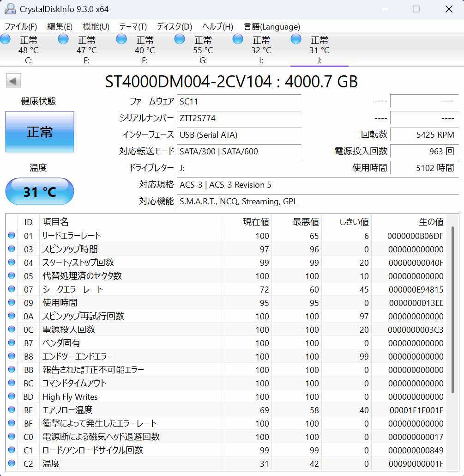The height and width of the screenshot is (476, 464).
Task: Click status icon for attribute 0C 電源投入回数
Action: (x=12, y=329)
